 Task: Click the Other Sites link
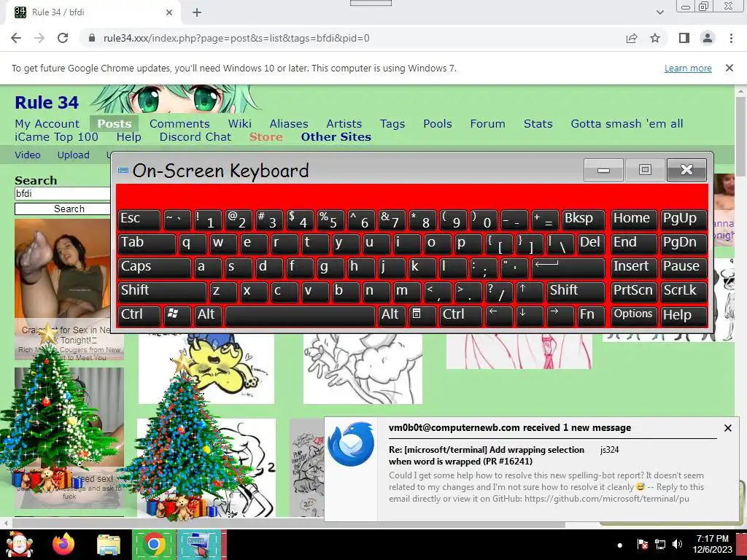point(336,137)
